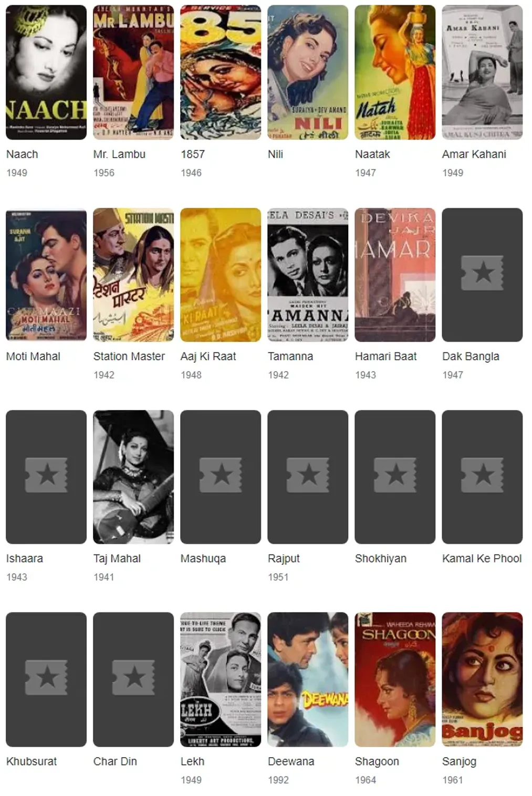Click the Taj Mahal black-and-white photo
The height and width of the screenshot is (796, 532).
point(133,477)
